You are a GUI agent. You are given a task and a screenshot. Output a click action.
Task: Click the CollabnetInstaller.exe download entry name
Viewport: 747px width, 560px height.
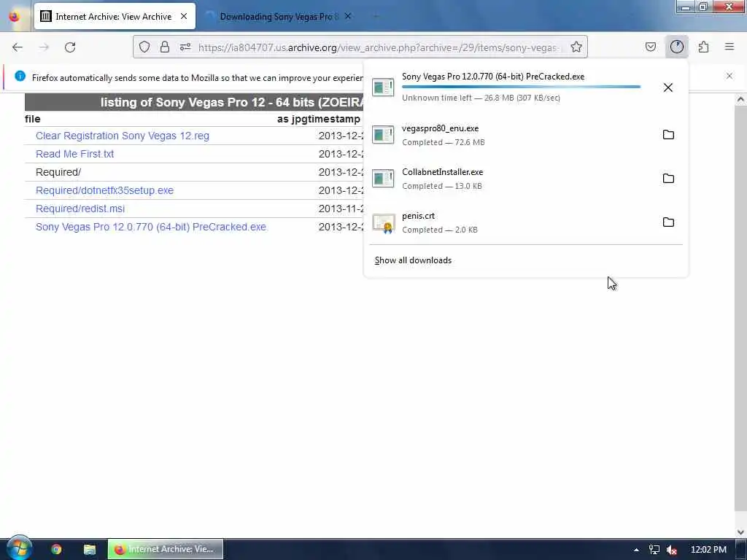click(x=443, y=172)
